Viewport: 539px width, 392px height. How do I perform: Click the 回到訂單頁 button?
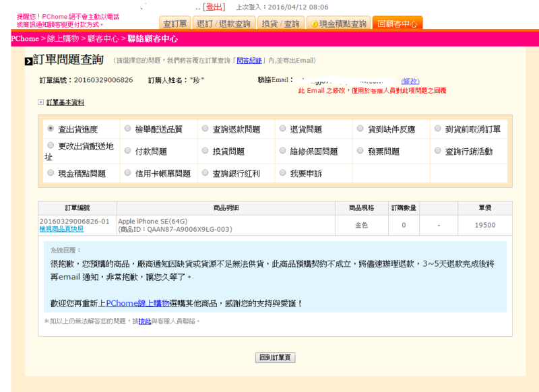coord(275,357)
